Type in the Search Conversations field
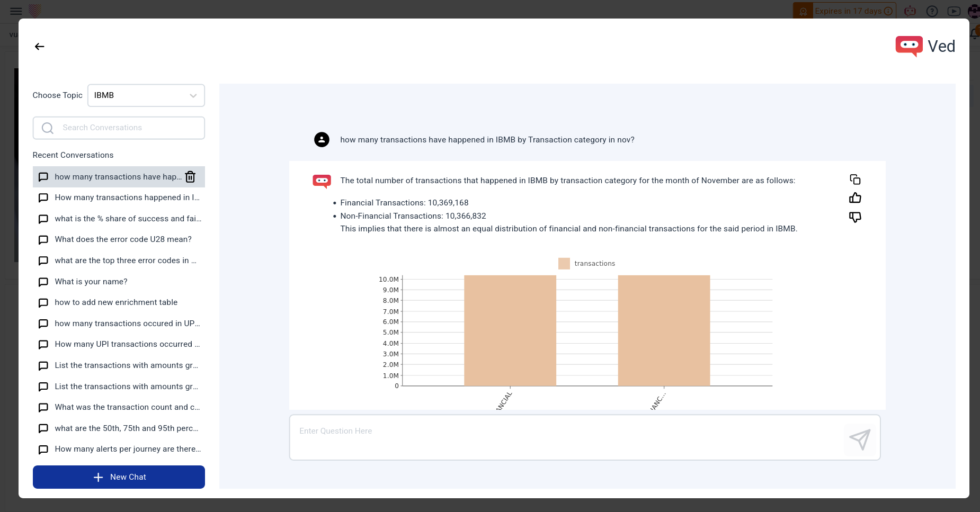Viewport: 980px width, 512px height. click(x=130, y=128)
